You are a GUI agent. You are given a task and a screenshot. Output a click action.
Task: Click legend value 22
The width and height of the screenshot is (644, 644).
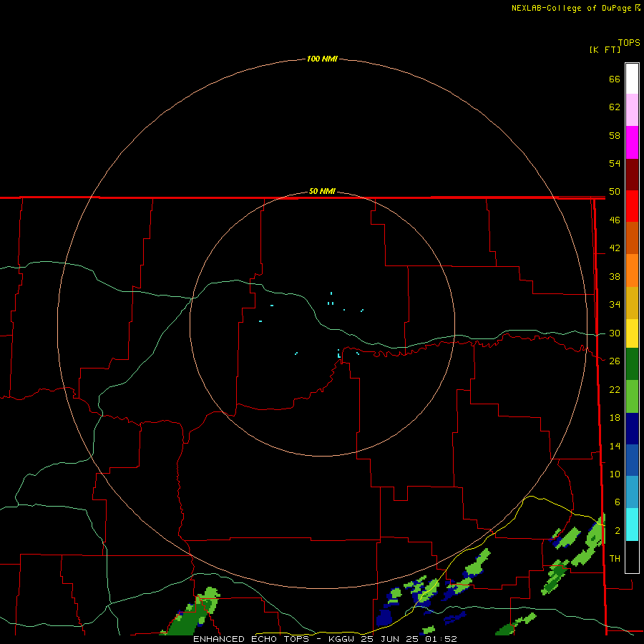pos(615,390)
